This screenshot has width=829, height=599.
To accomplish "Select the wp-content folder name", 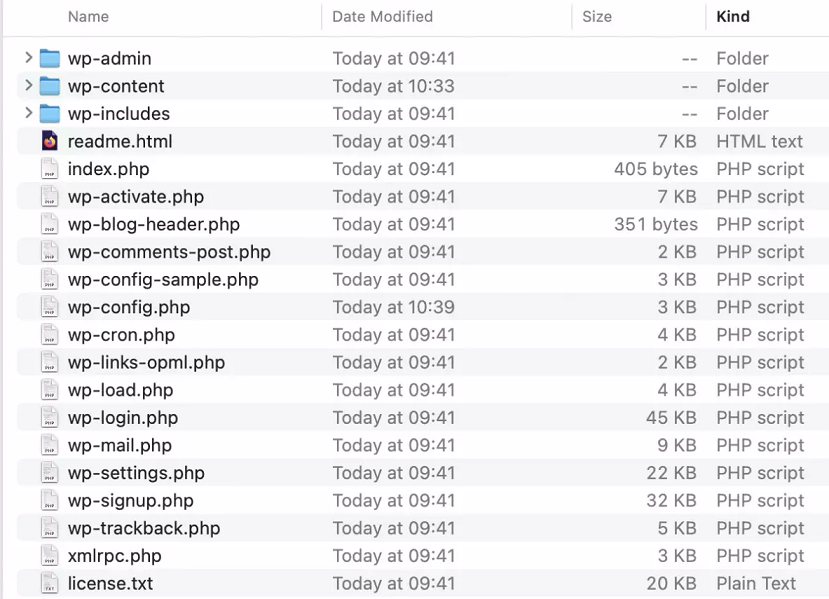I will (x=116, y=86).
